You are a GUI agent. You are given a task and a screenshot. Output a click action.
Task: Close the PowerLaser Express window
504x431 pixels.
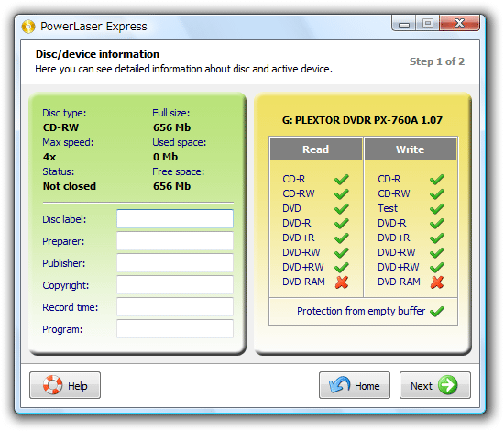coord(460,24)
